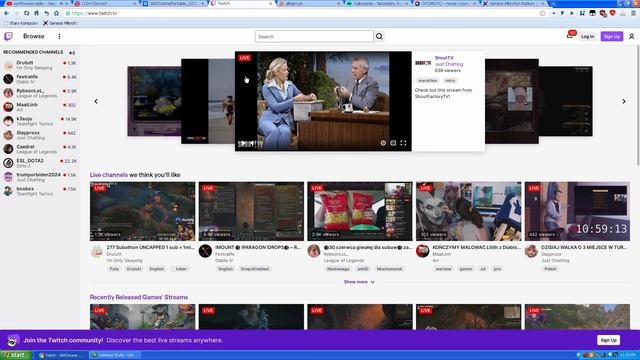The height and width of the screenshot is (360, 640).
Task: Switch to the YouTube synthwave radio tab
Action: pos(37,3)
